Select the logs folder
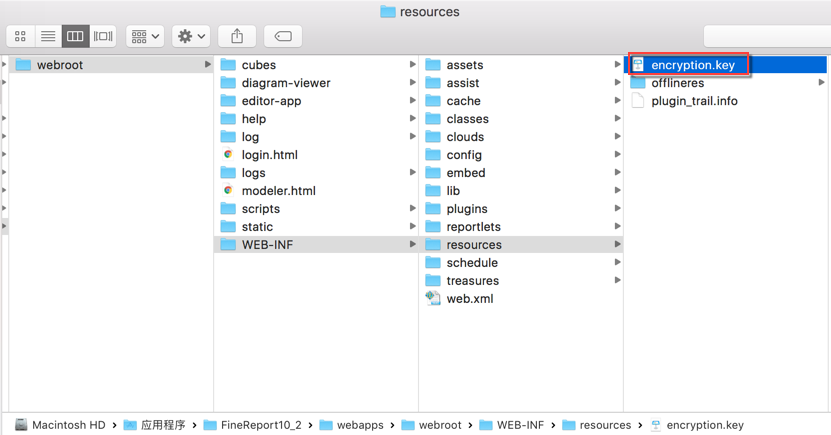This screenshot has height=435, width=831. [316, 173]
